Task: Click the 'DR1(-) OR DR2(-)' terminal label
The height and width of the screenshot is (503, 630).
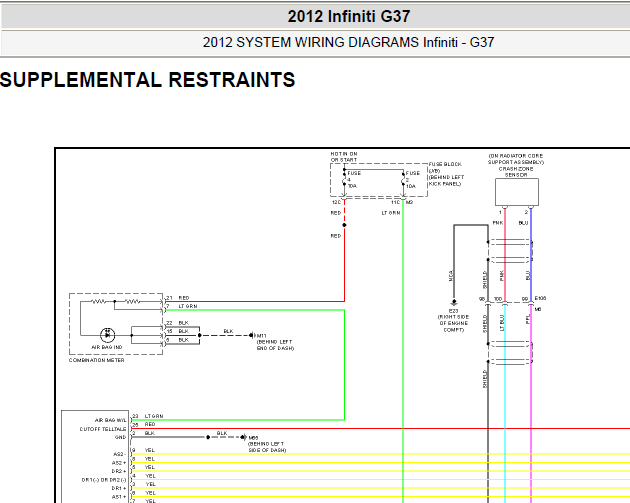Action: tap(104, 480)
